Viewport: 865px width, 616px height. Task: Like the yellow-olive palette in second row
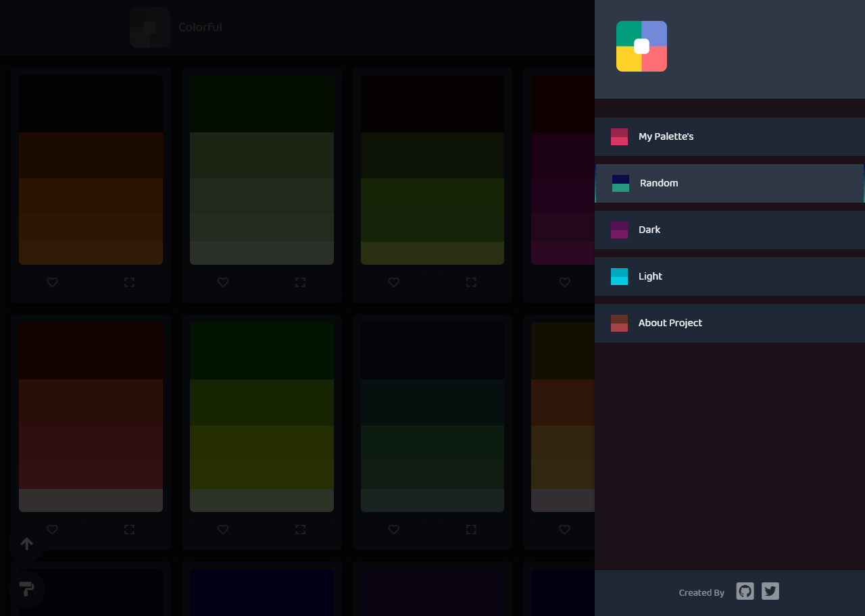coord(223,530)
